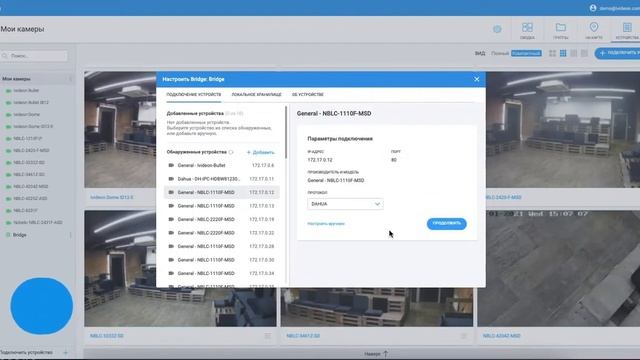Click the round icon left of Сводка
The height and width of the screenshot is (360, 640).
click(497, 29)
